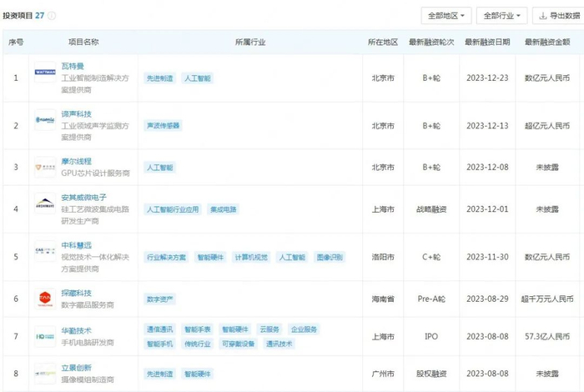The width and height of the screenshot is (584, 392).
Task: Click the 中科慧远 company logo
Action: pos(45,251)
